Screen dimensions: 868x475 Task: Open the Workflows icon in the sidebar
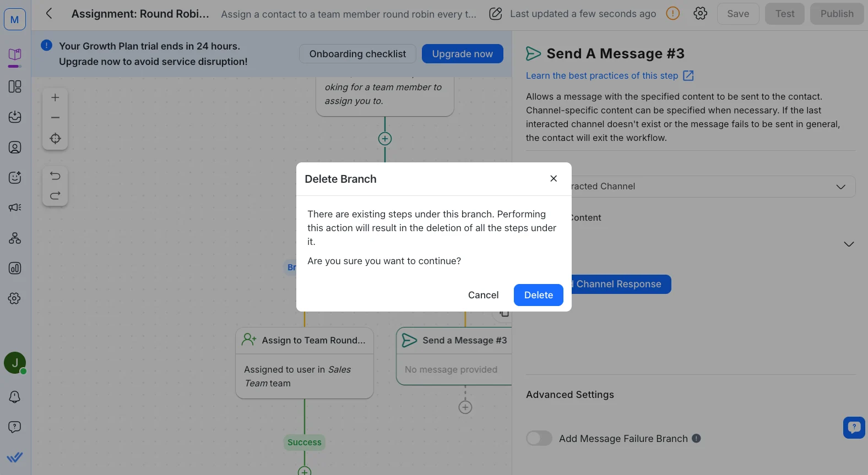[x=15, y=238]
